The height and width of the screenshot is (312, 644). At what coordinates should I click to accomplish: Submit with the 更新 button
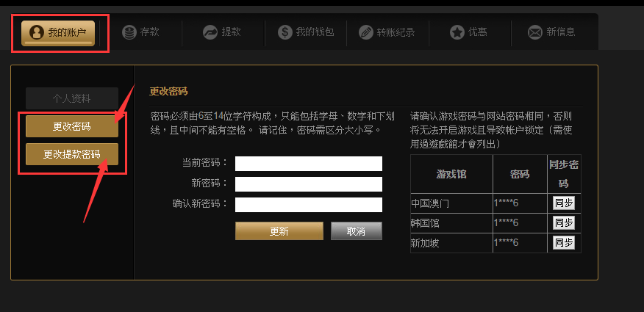coord(279,231)
